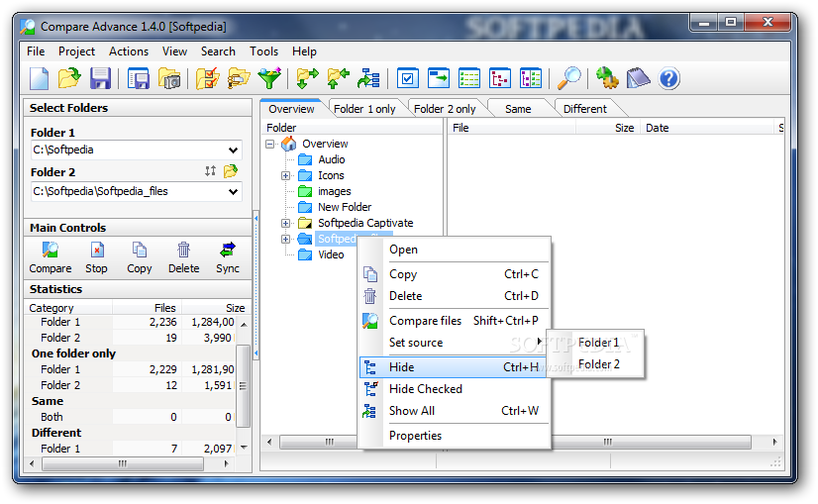Open the Search menu
This screenshot has width=818, height=504.
(x=218, y=51)
